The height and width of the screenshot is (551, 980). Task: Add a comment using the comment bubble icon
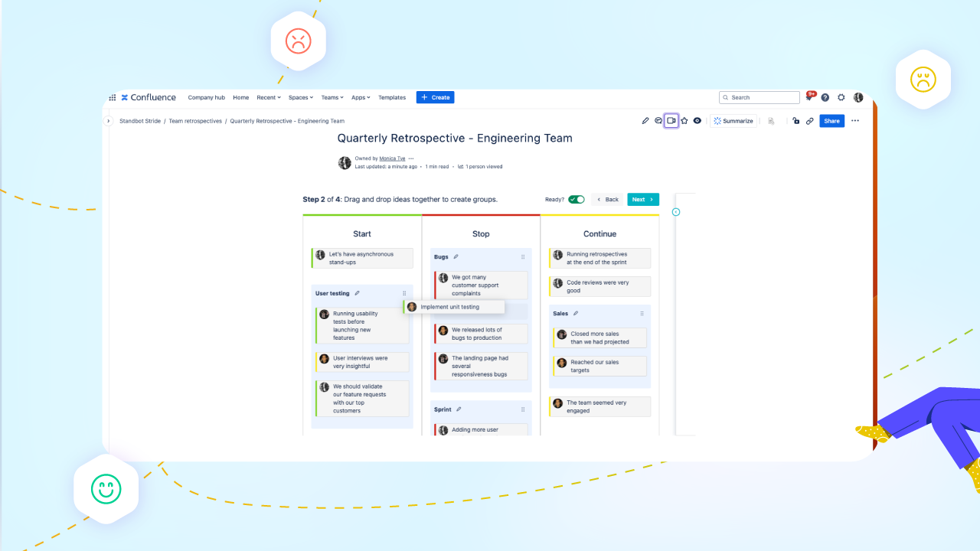[658, 120]
